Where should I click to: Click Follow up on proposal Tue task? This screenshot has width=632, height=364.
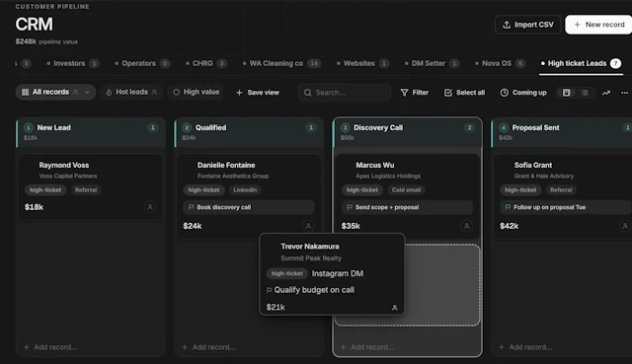(566, 207)
